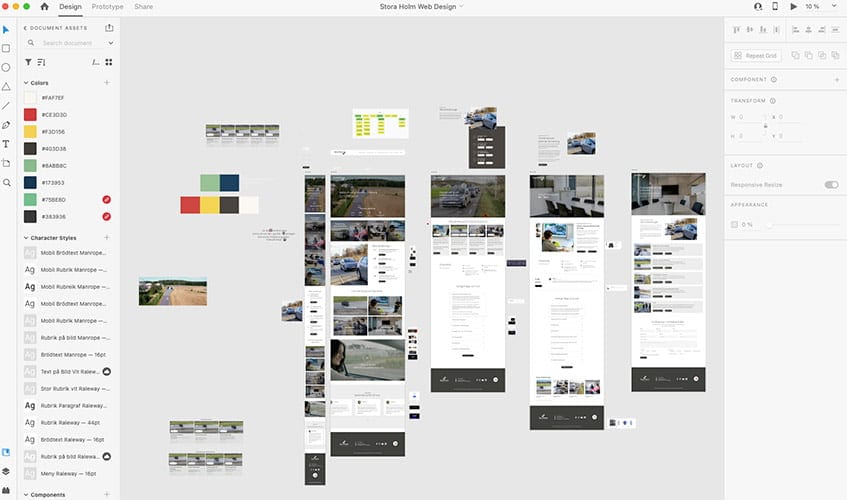Select the Artboard tool
The height and width of the screenshot is (500, 847).
[6, 163]
